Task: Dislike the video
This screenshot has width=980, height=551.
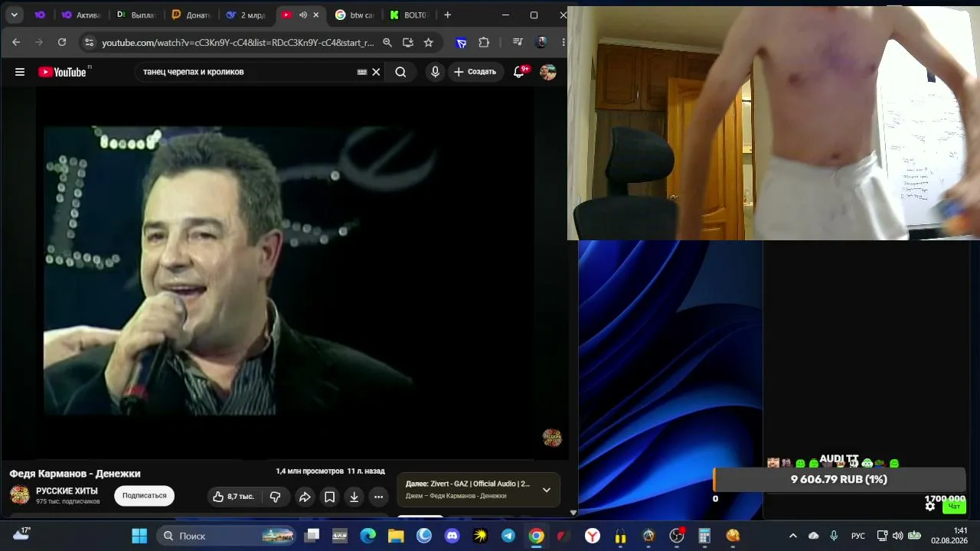Action: [275, 497]
